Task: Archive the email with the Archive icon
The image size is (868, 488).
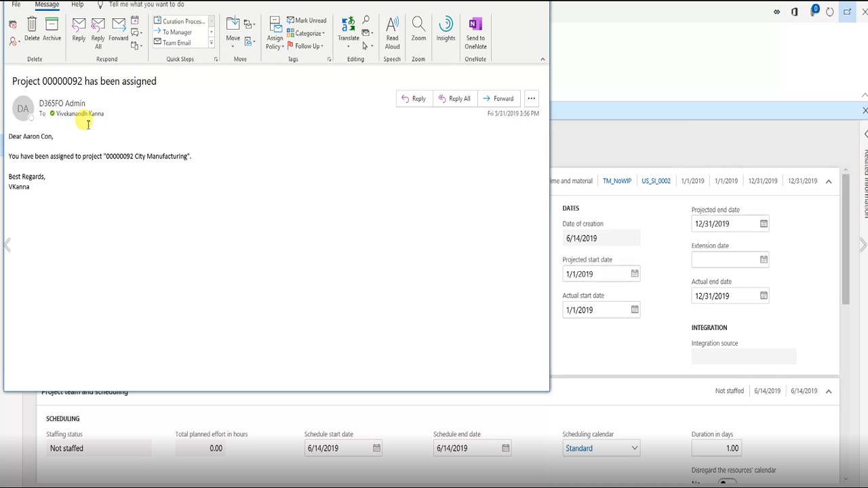Action: click(52, 30)
